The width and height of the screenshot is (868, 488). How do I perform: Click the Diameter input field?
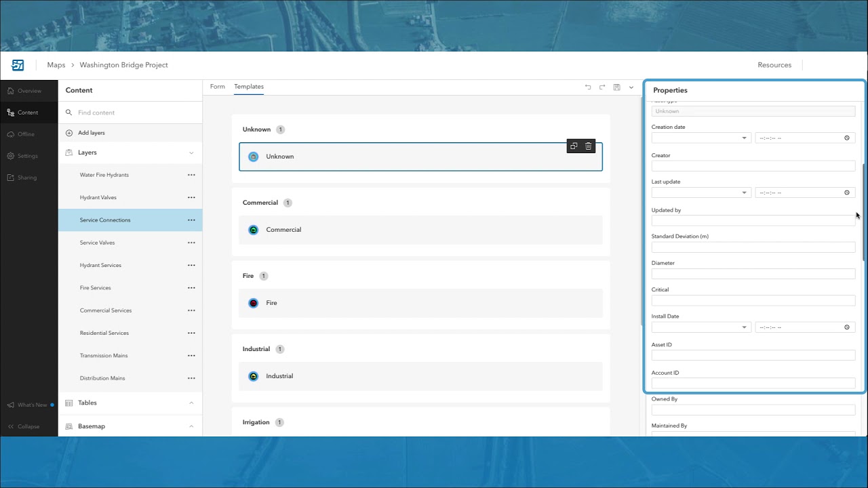[x=753, y=274]
